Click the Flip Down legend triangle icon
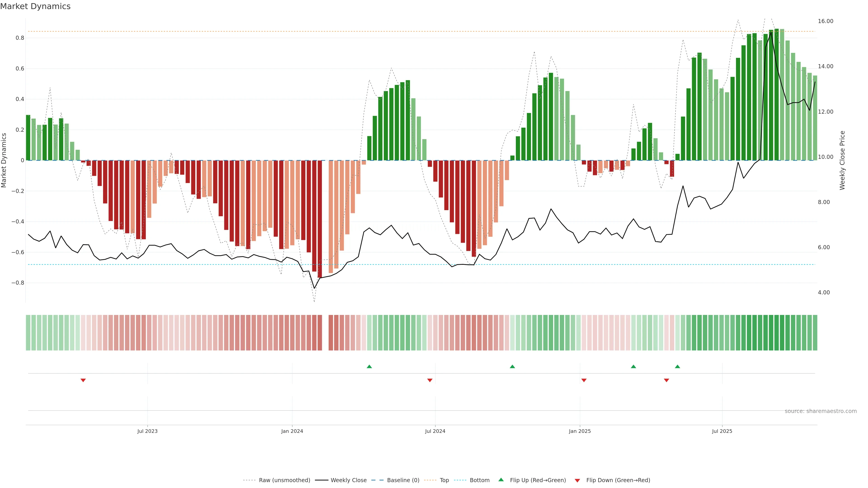 [577, 480]
